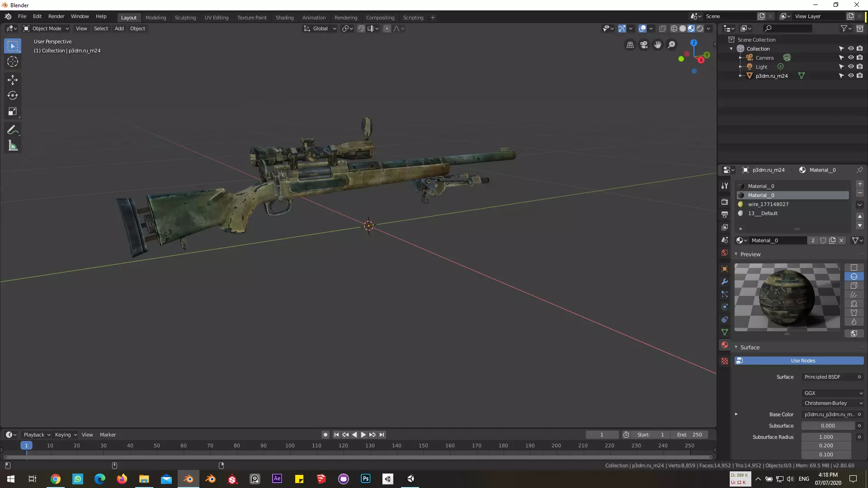This screenshot has width=868, height=488.
Task: Select the Rotate tool
Action: coord(13,96)
